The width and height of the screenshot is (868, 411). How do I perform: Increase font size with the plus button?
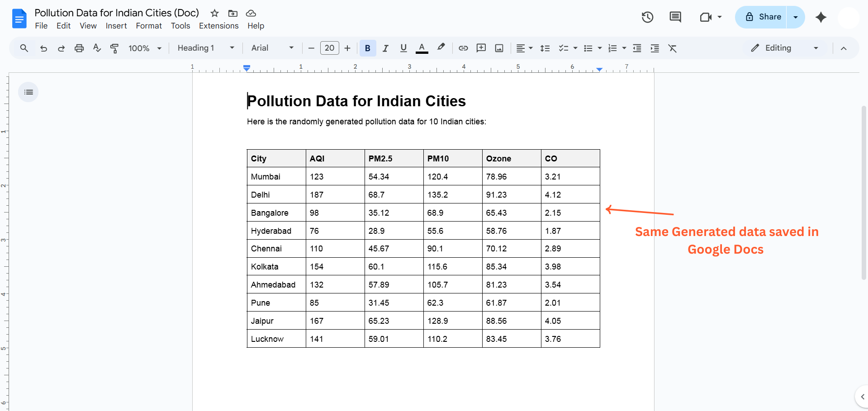347,48
